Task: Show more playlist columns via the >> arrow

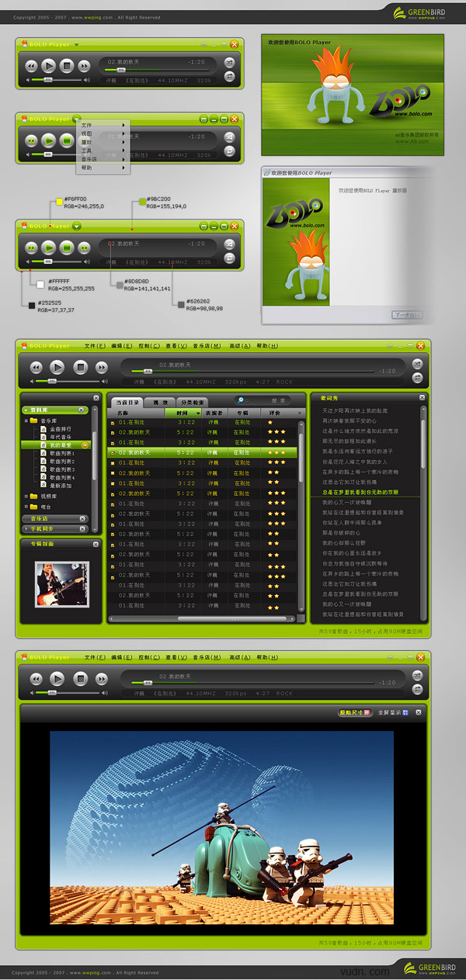Action: [300, 414]
